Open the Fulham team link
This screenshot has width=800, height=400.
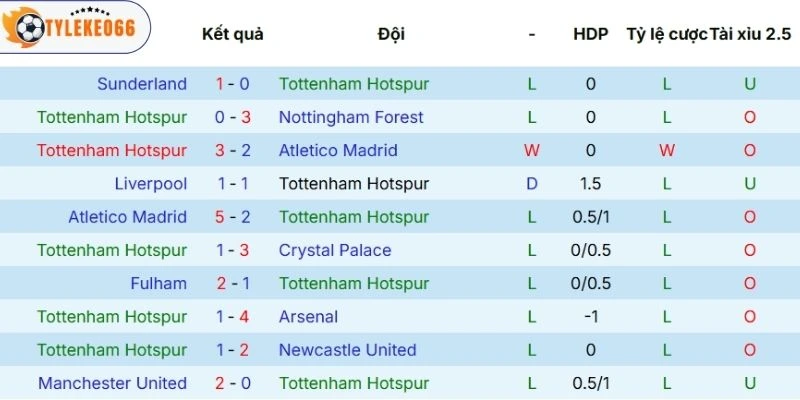[159, 284]
